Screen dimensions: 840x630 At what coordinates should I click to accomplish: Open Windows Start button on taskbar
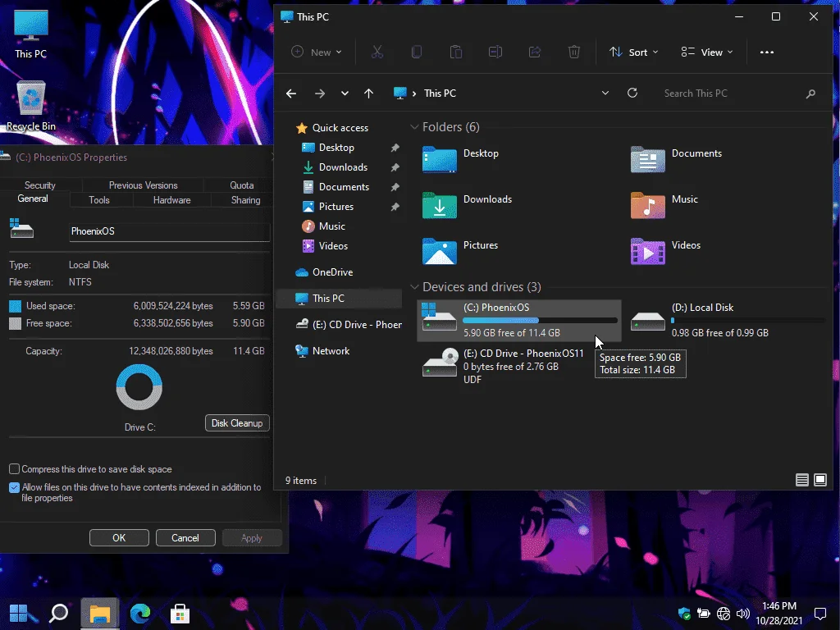(x=19, y=614)
